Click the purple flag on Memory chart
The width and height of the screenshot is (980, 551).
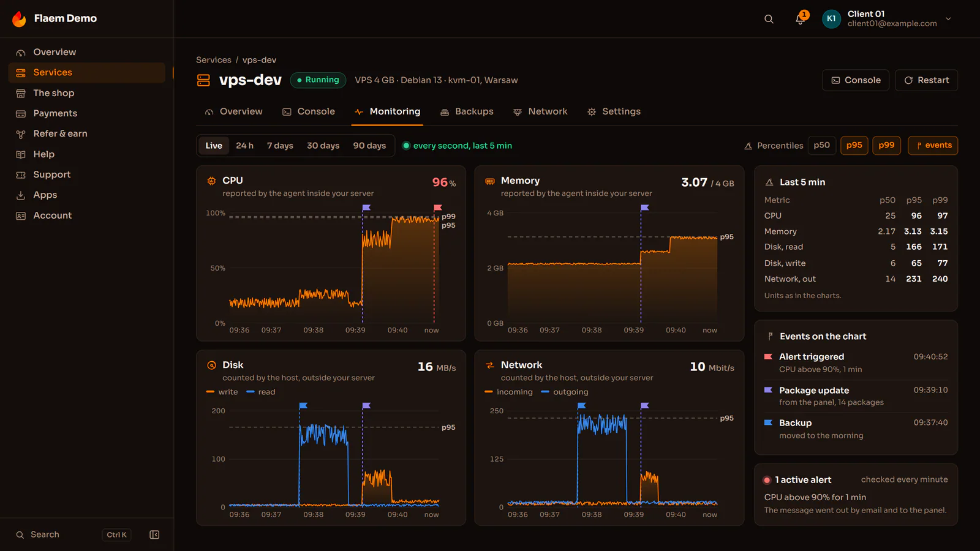pos(644,208)
